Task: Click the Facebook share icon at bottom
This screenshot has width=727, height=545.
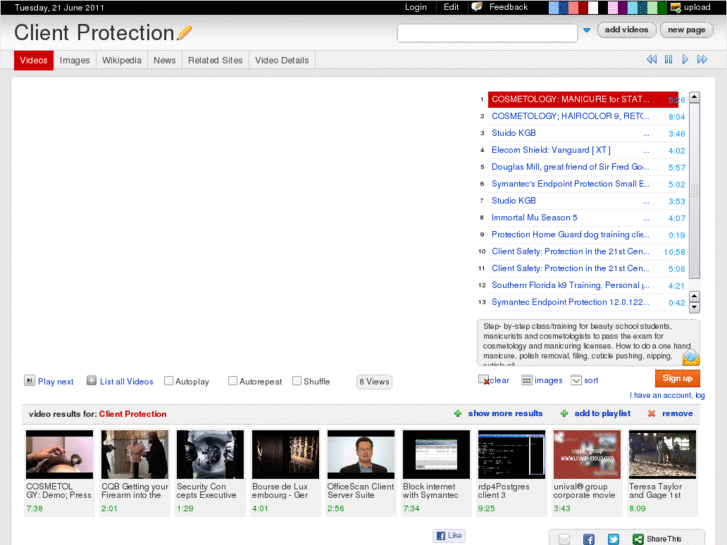Action: [x=589, y=539]
